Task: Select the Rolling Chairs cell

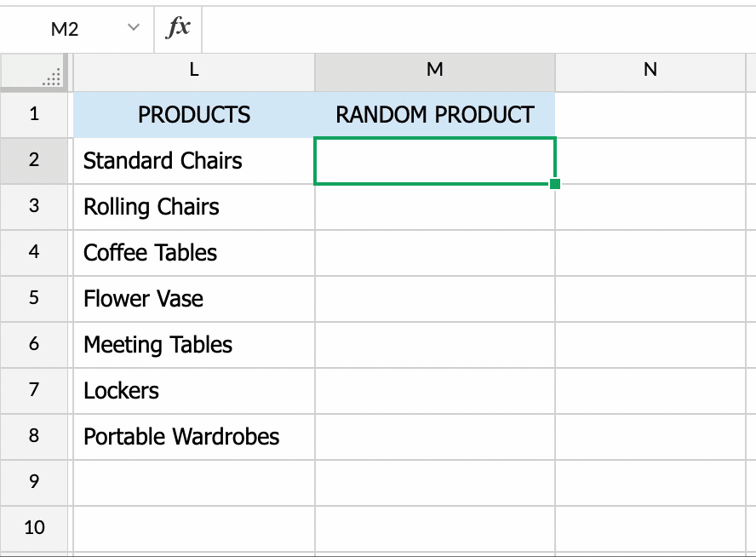Action: 192,206
